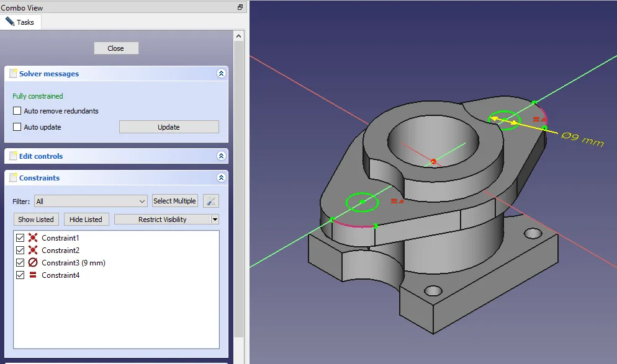Uncheck Constraint3 (9 mm) visibility checkbox

point(20,263)
